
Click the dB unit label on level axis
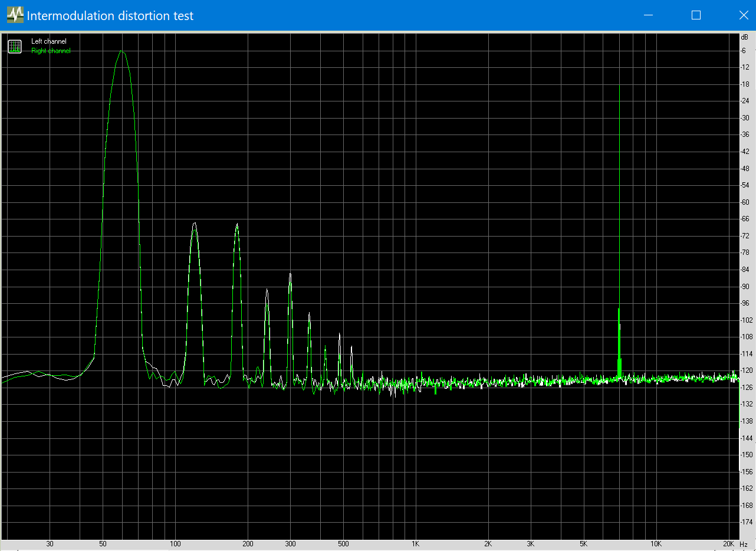click(x=745, y=37)
